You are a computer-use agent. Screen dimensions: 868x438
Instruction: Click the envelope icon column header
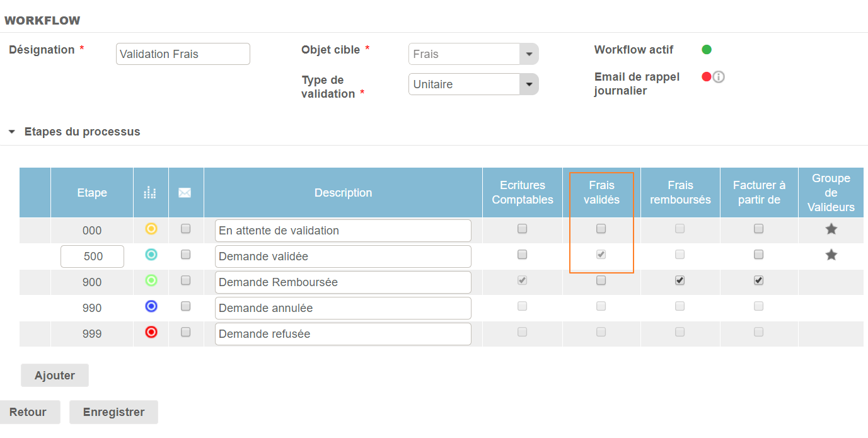[185, 193]
